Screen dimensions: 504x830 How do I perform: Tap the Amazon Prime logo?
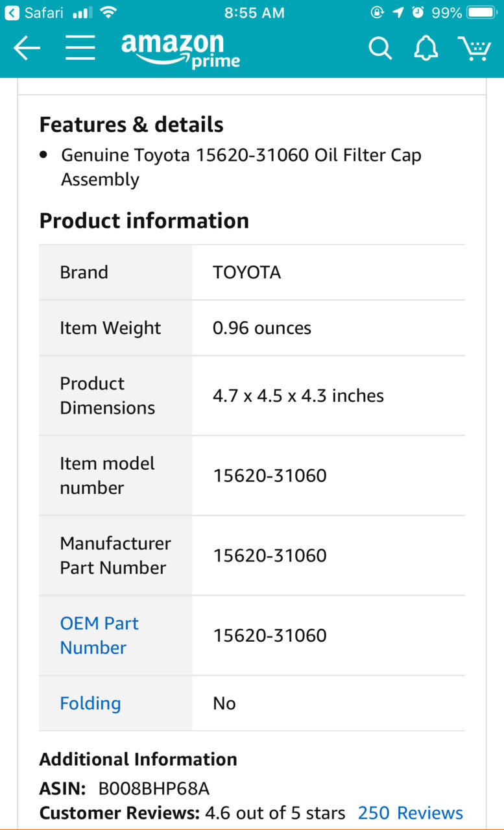tap(180, 50)
